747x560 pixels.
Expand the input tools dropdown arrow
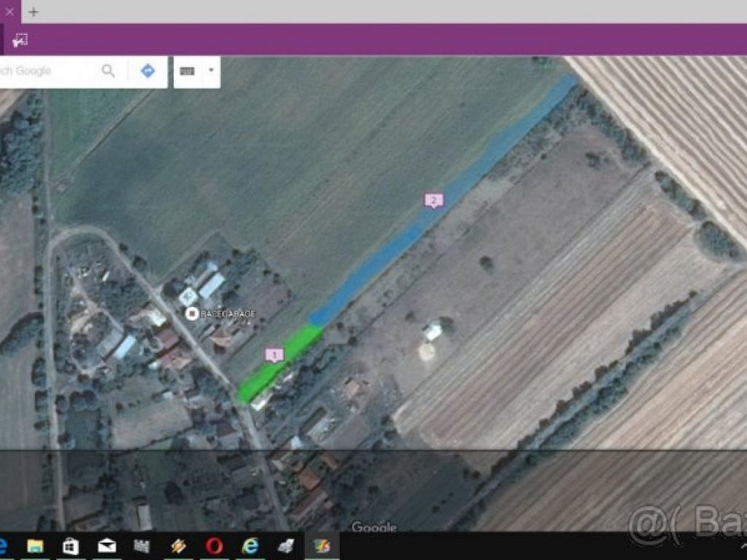click(211, 71)
